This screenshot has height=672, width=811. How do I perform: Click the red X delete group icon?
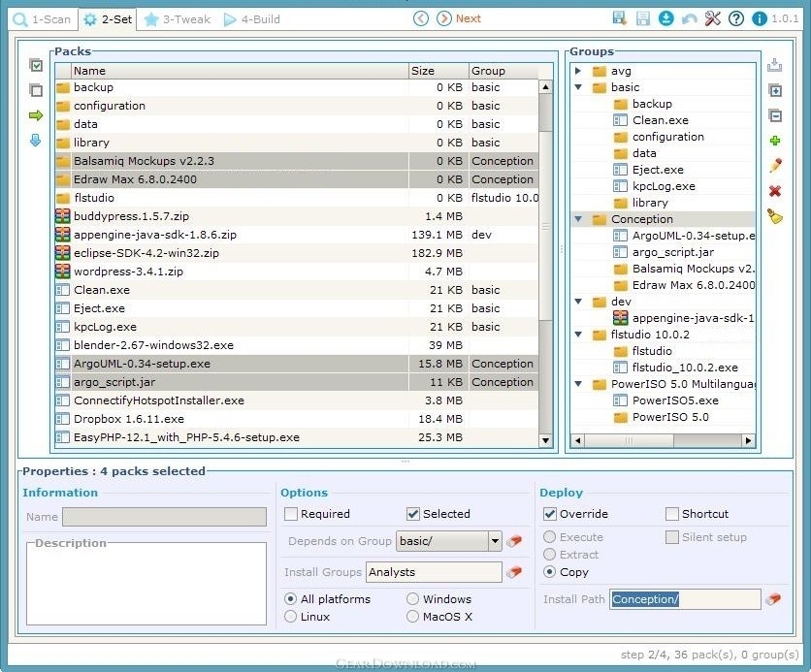coord(775,191)
